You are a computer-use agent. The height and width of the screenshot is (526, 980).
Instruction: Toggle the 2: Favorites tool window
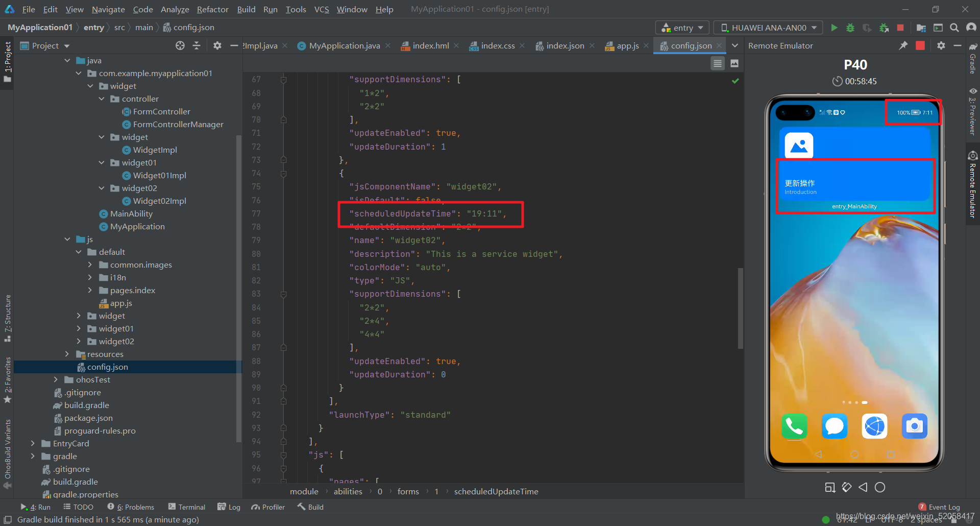pos(7,380)
